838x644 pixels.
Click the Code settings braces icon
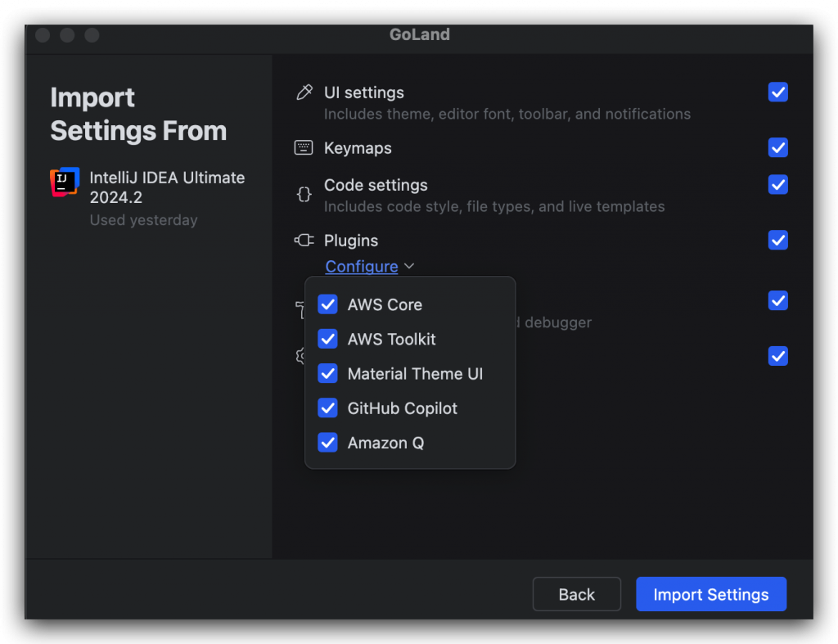tap(304, 195)
